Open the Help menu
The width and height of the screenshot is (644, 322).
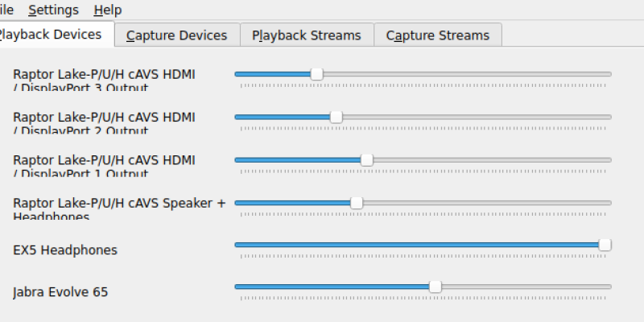coord(107,10)
